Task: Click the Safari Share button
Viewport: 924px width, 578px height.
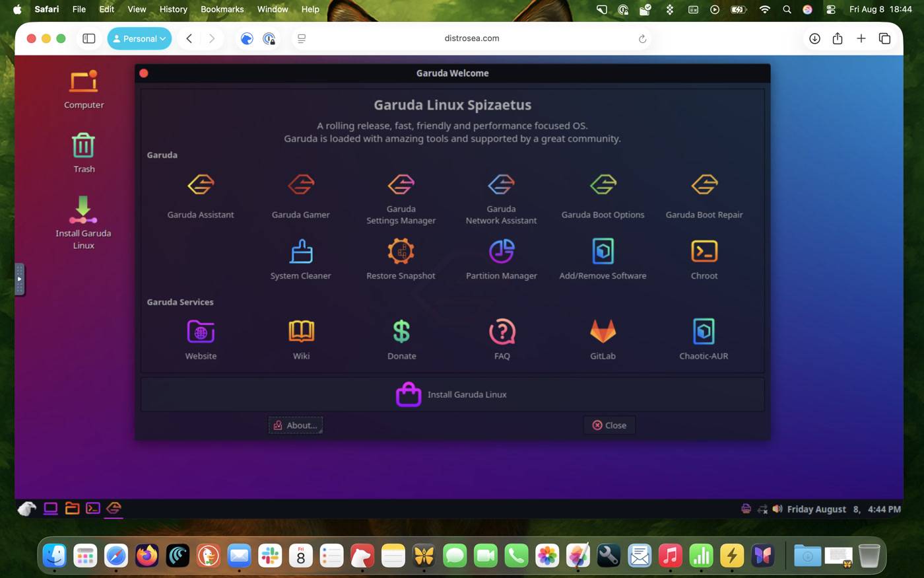Action: tap(838, 38)
